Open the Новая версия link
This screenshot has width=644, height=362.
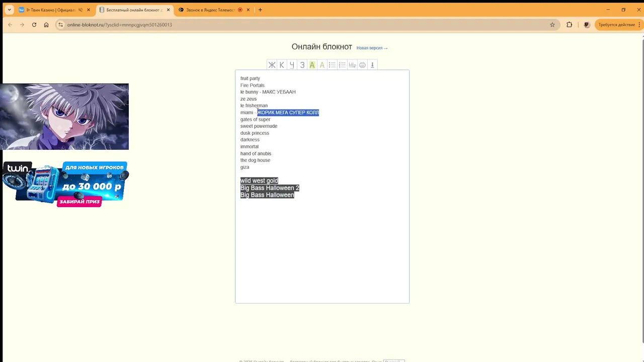(x=372, y=48)
